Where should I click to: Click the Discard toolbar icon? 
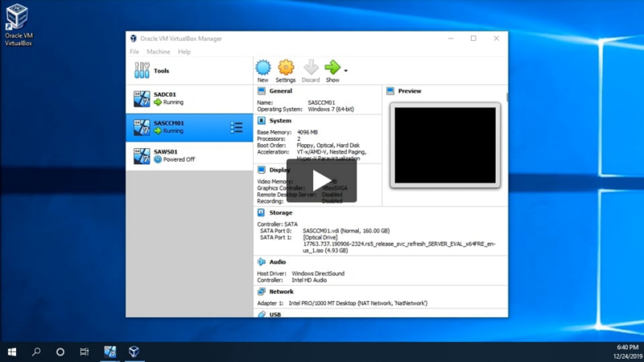click(311, 68)
